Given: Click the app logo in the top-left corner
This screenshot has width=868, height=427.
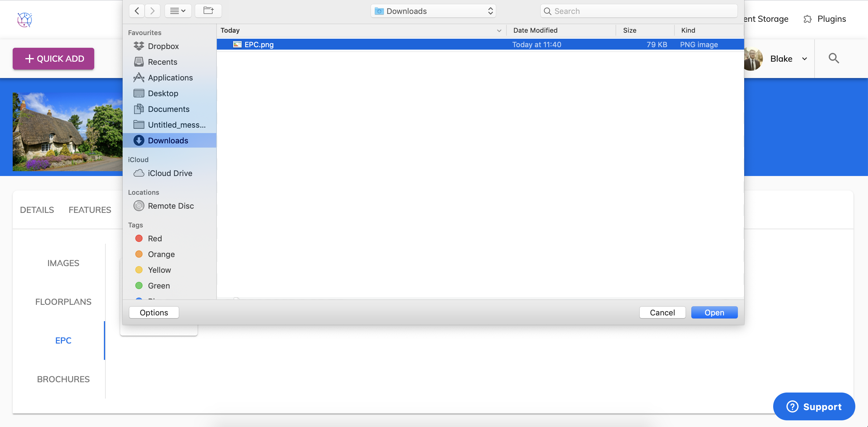Looking at the screenshot, I should (24, 20).
